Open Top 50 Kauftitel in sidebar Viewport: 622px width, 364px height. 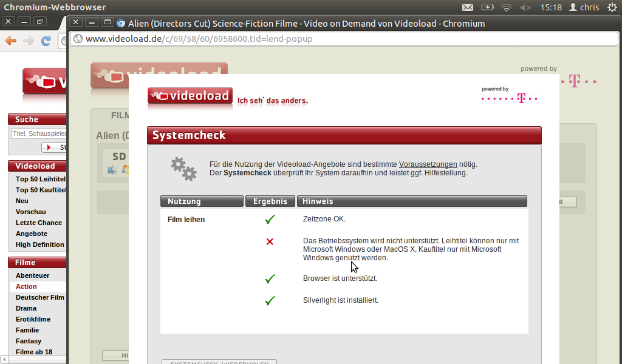point(41,190)
